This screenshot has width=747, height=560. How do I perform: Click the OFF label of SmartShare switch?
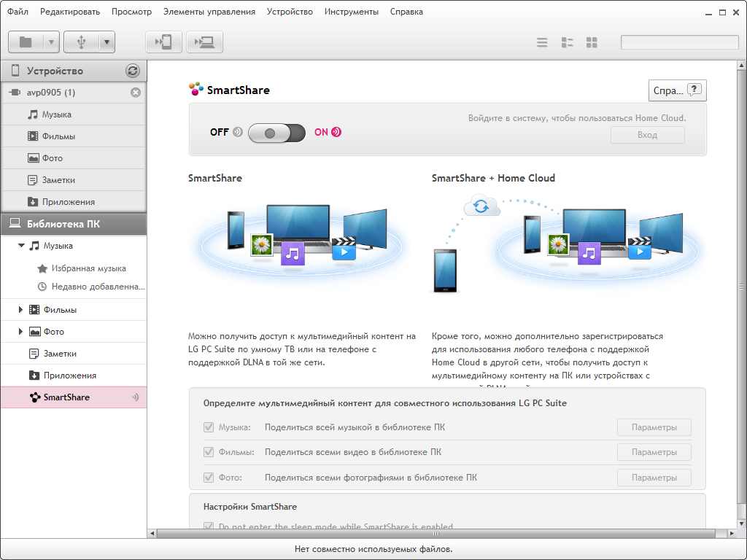[219, 133]
